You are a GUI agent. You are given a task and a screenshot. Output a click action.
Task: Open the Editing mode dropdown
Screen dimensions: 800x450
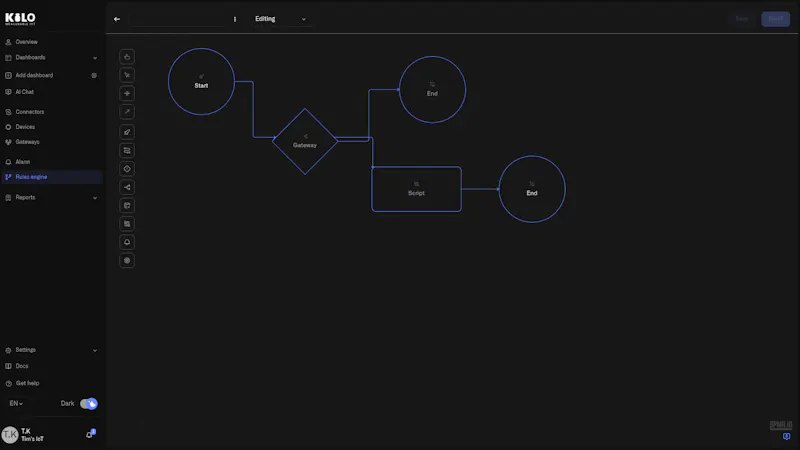point(281,19)
